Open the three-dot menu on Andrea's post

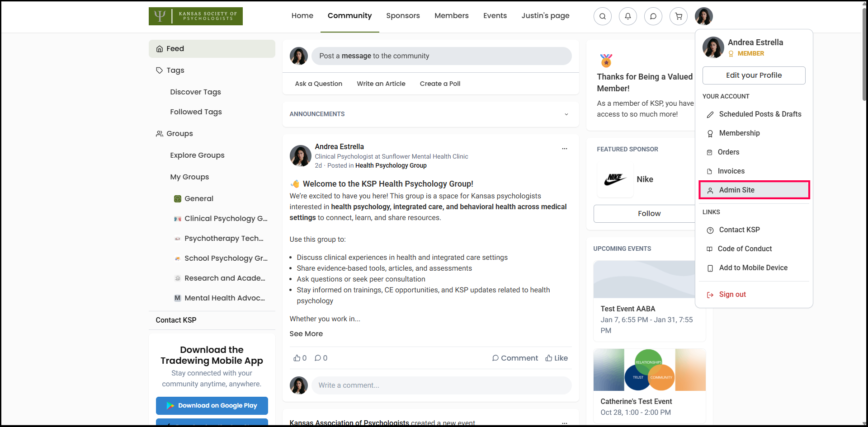click(x=564, y=149)
